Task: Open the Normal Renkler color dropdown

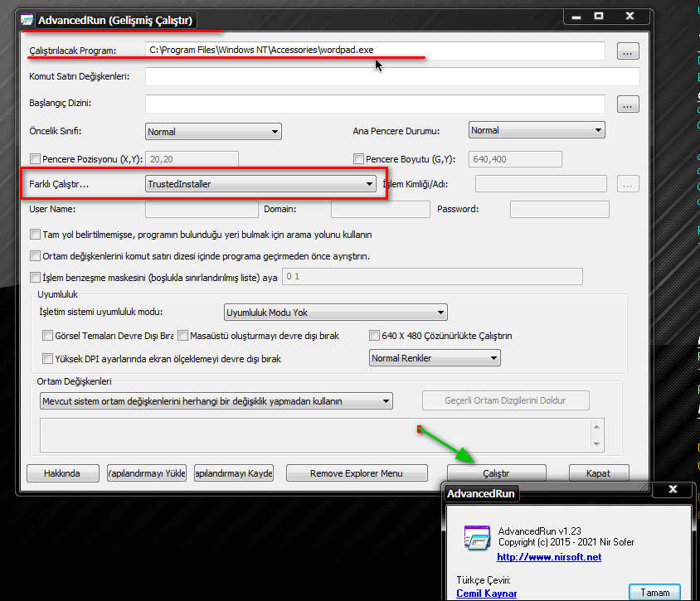Action: point(435,358)
